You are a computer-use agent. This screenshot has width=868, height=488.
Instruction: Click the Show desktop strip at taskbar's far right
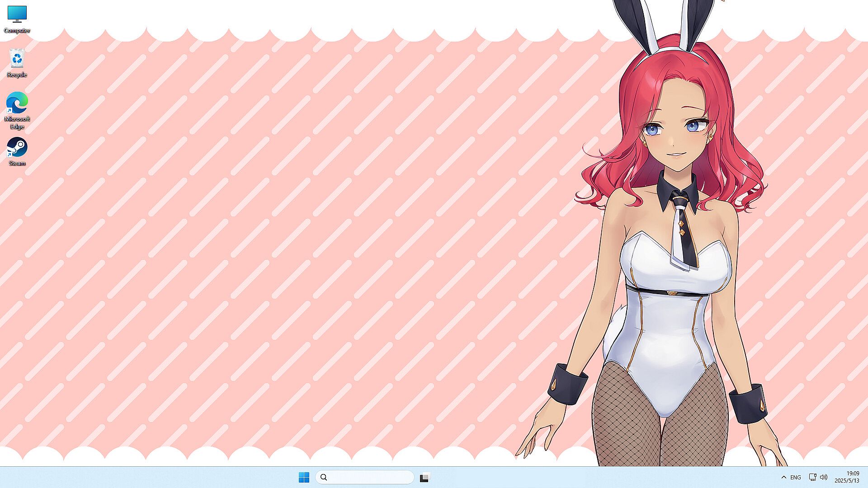(866, 477)
